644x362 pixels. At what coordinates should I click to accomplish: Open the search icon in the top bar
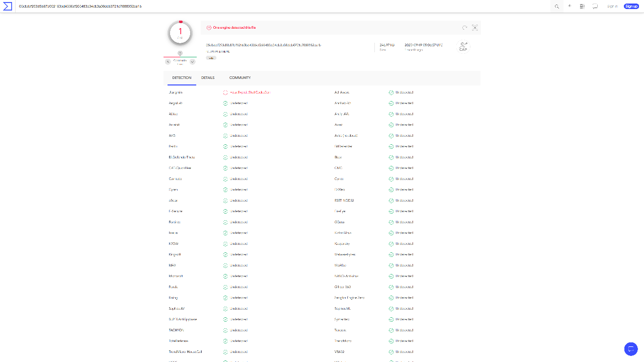556,6
